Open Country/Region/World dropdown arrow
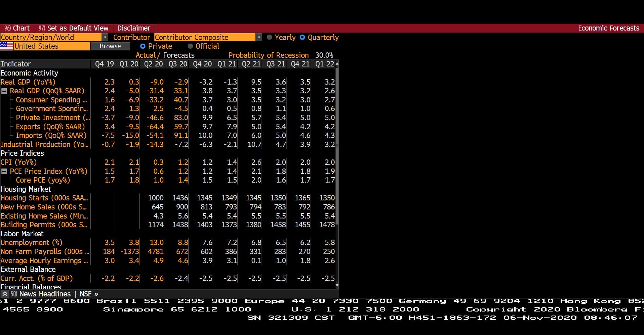The height and width of the screenshot is (335, 644). [x=105, y=37]
